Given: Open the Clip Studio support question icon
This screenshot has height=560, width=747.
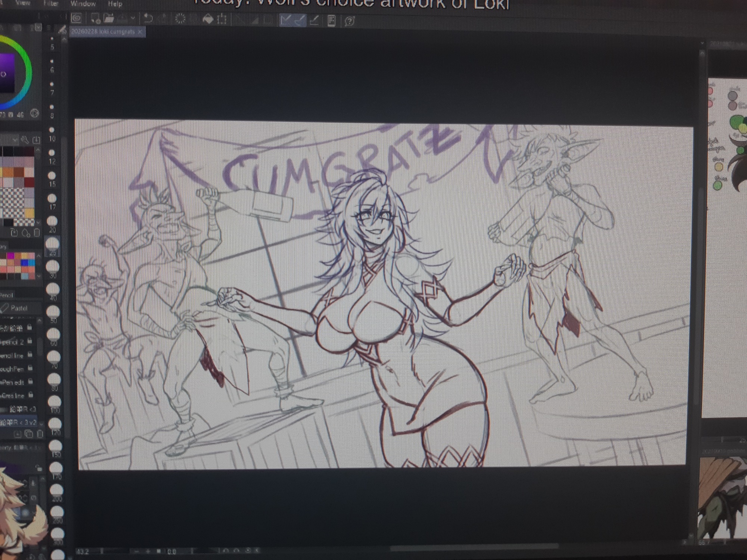Looking at the screenshot, I should tap(350, 21).
